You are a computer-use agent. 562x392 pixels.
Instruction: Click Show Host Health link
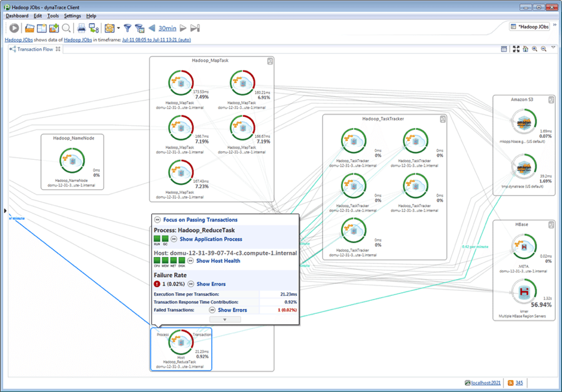tap(219, 261)
